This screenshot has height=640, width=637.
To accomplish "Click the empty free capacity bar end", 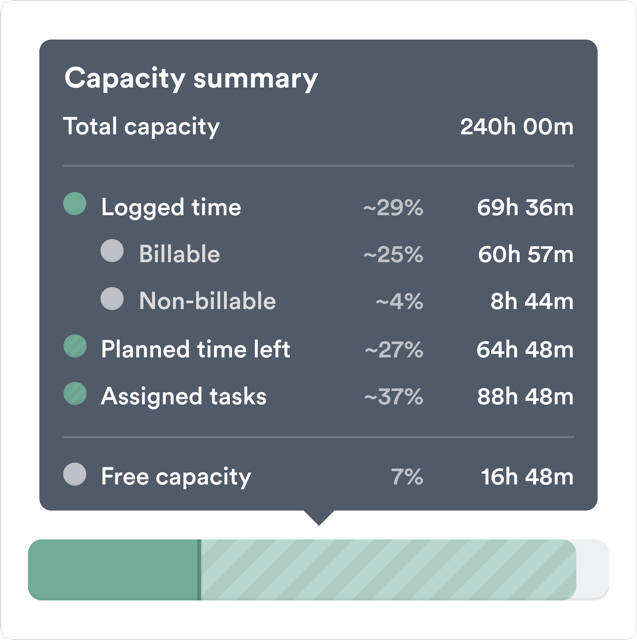I will tap(592, 570).
